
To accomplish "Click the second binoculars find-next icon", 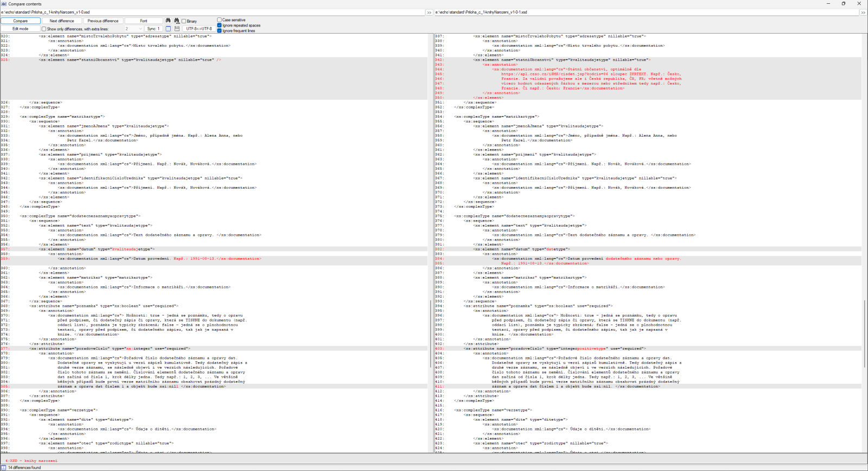I will (177, 21).
